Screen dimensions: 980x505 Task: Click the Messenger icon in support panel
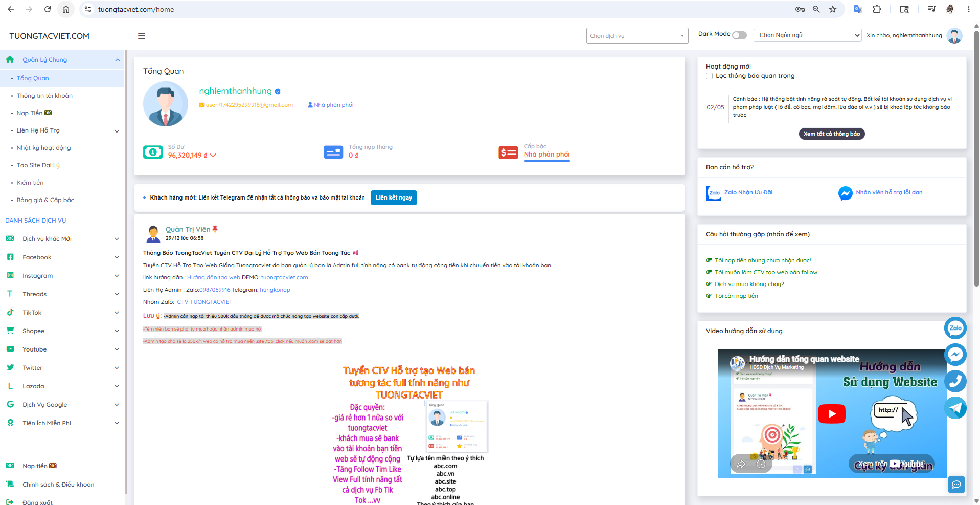pos(846,193)
